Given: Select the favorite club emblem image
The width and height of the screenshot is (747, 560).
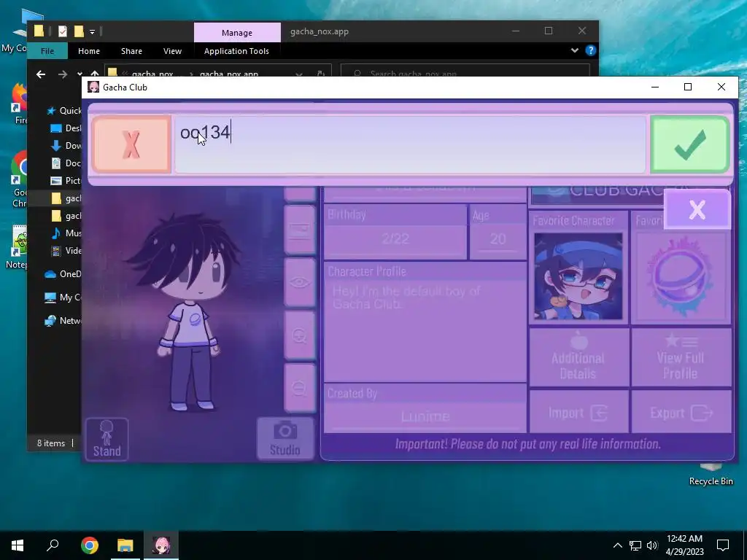Looking at the screenshot, I should pyautogui.click(x=680, y=276).
